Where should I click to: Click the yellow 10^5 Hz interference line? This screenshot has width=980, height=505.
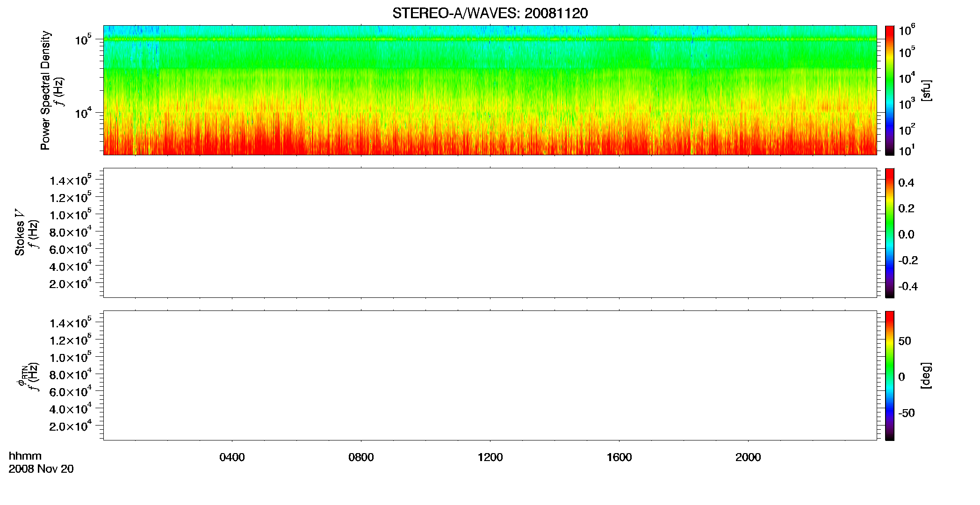click(490, 39)
